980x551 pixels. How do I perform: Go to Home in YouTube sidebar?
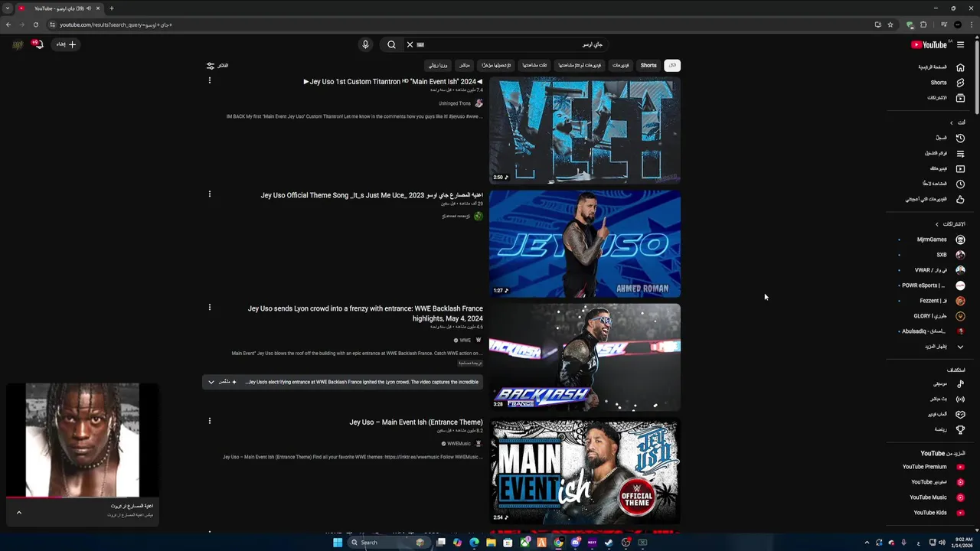[x=941, y=67]
